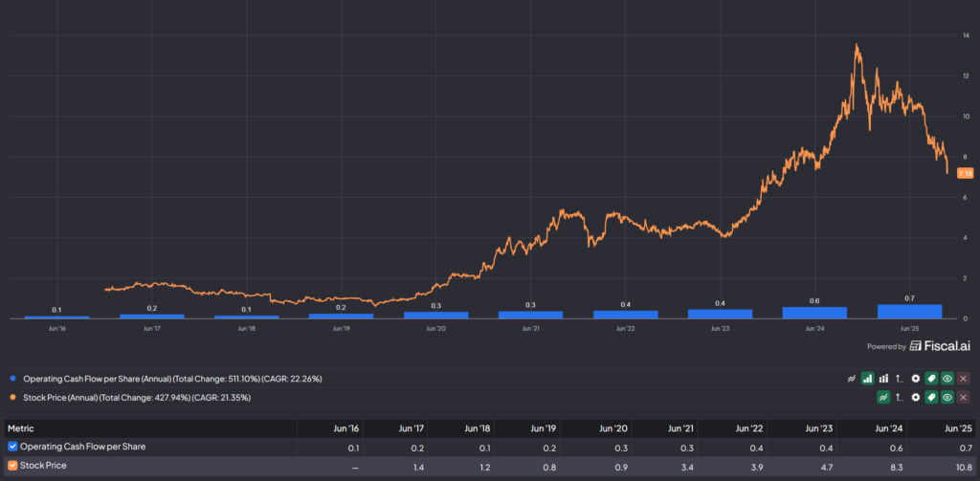Choose stacked bar style for Operating Cash Flow
980x481 pixels.
click(883, 379)
